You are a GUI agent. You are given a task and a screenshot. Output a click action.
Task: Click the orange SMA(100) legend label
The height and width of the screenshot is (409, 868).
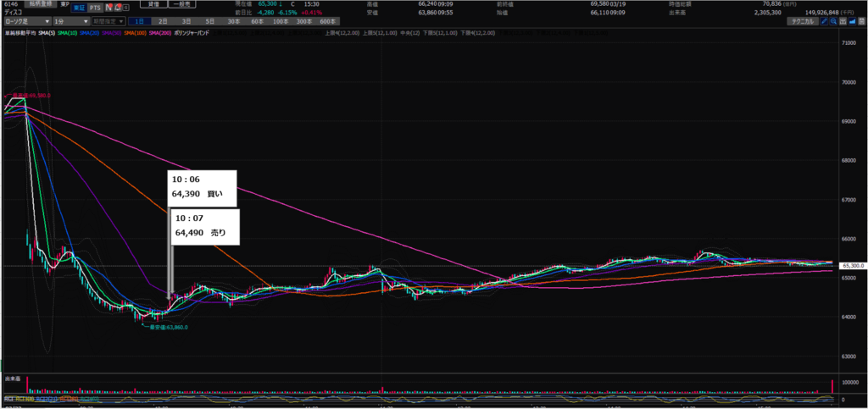pyautogui.click(x=135, y=32)
